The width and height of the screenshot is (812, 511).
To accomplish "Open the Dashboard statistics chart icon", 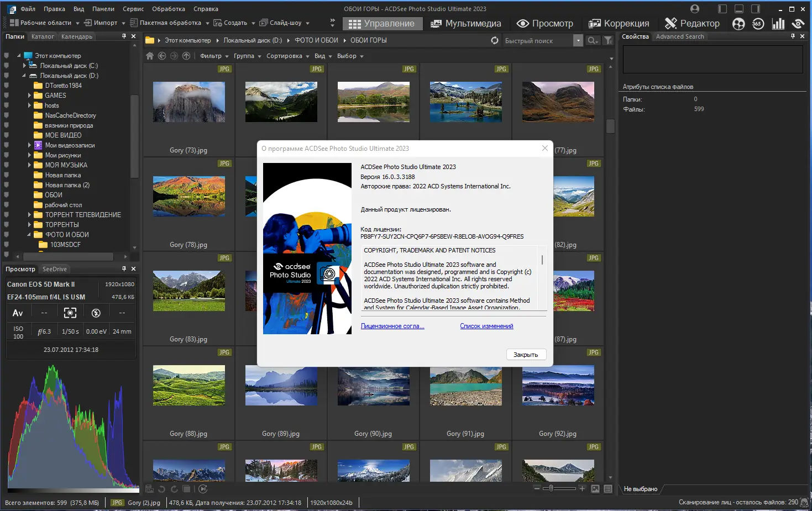I will [778, 23].
